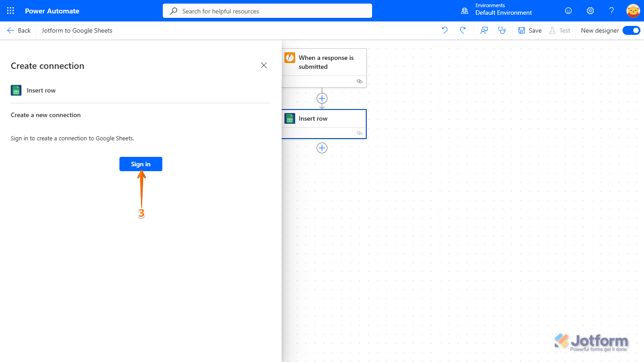
Task: Select the Jotform to Google Sheets flow title
Action: click(x=76, y=30)
